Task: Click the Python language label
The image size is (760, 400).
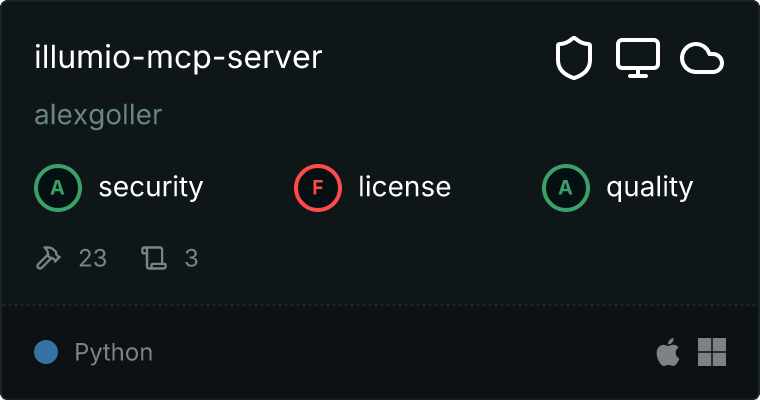Action: point(113,352)
